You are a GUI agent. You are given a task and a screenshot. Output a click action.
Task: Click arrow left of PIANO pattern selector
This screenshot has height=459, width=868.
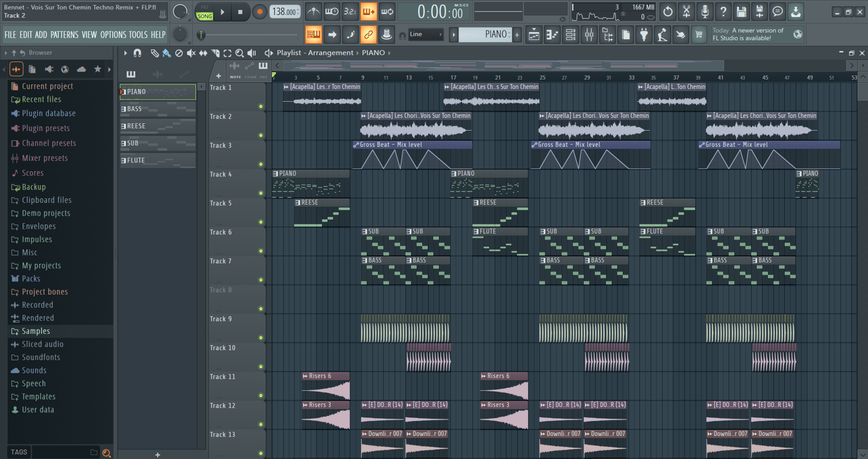coord(454,35)
